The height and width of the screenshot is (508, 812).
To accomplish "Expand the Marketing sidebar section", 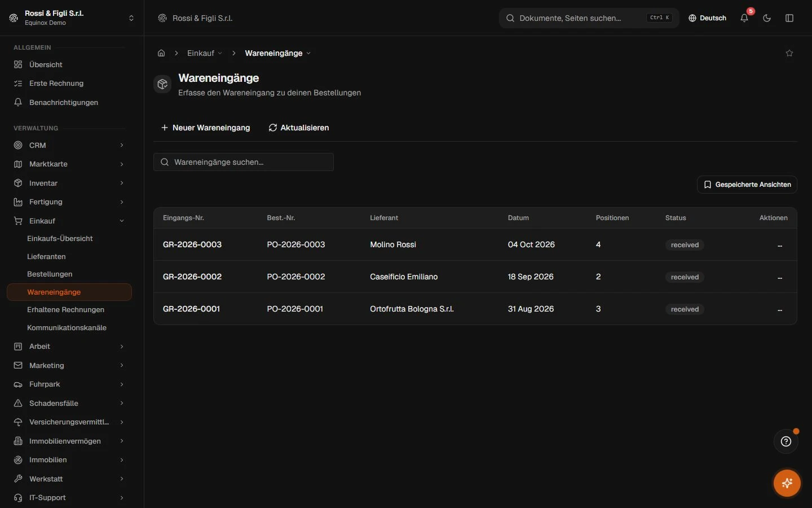I will pyautogui.click(x=69, y=365).
